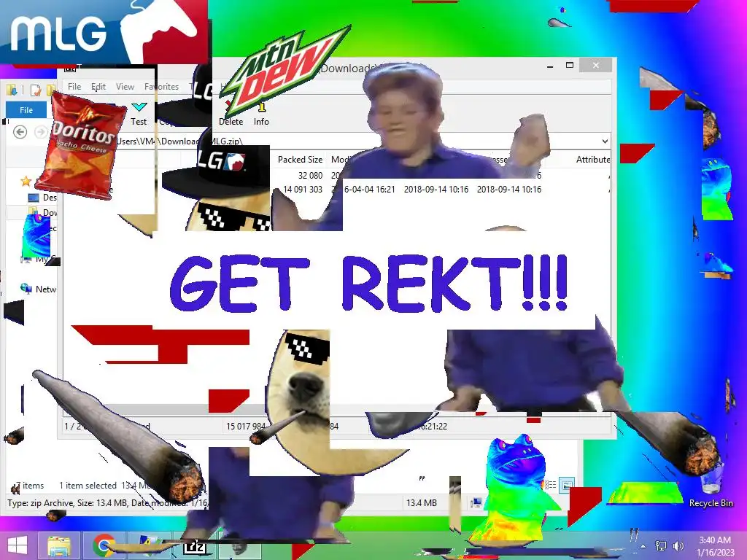Select Downloads in the Explorer navigation pane
The height and width of the screenshot is (560, 747).
coord(43,212)
